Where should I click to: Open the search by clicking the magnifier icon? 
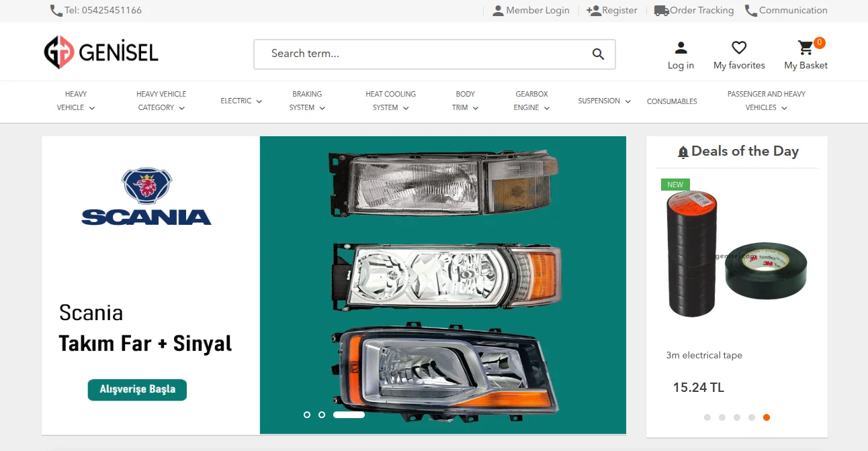[x=597, y=54]
